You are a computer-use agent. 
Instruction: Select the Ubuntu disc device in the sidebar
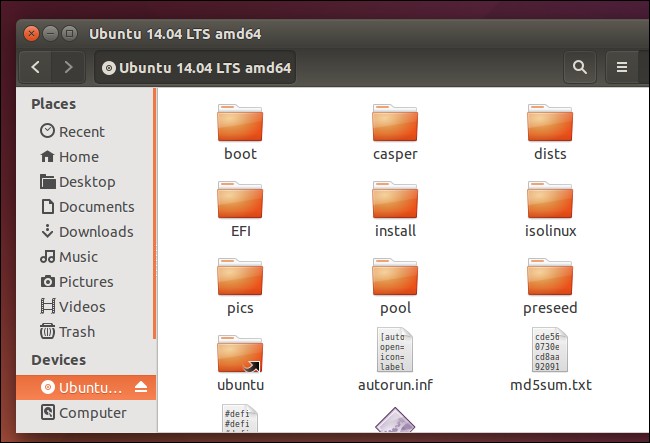click(x=86, y=387)
